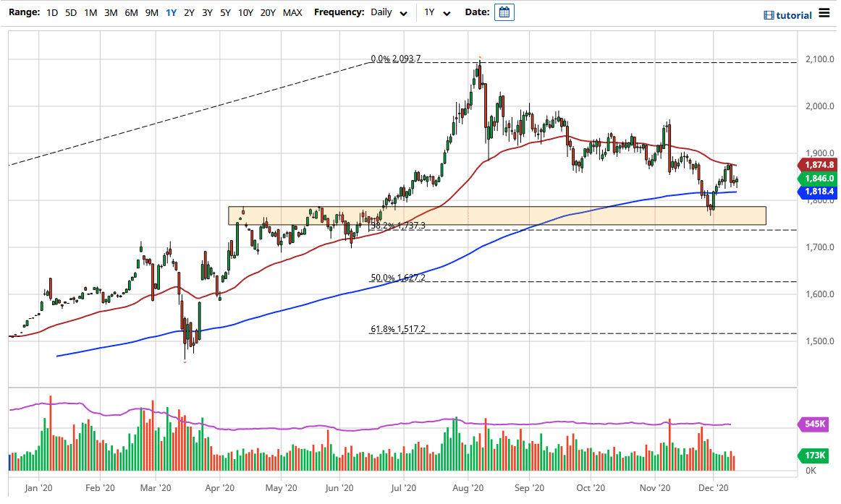Screen dimensions: 841x504
Task: Click the blue marker at chart bottom-left
Action: pyautogui.click(x=10, y=463)
